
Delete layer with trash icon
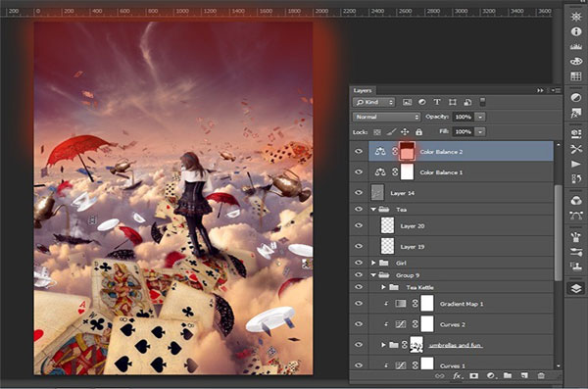(x=541, y=376)
